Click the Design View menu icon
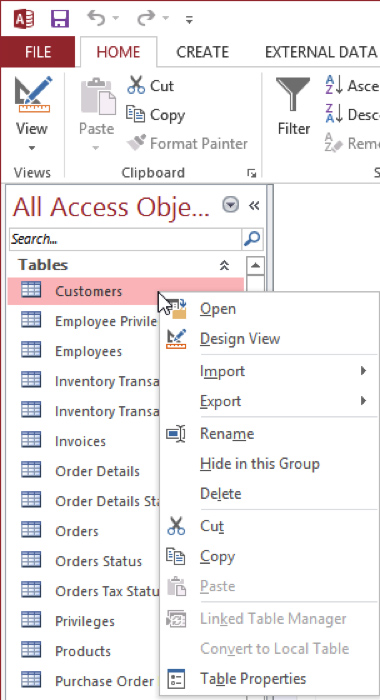The height and width of the screenshot is (700, 380). [x=176, y=338]
